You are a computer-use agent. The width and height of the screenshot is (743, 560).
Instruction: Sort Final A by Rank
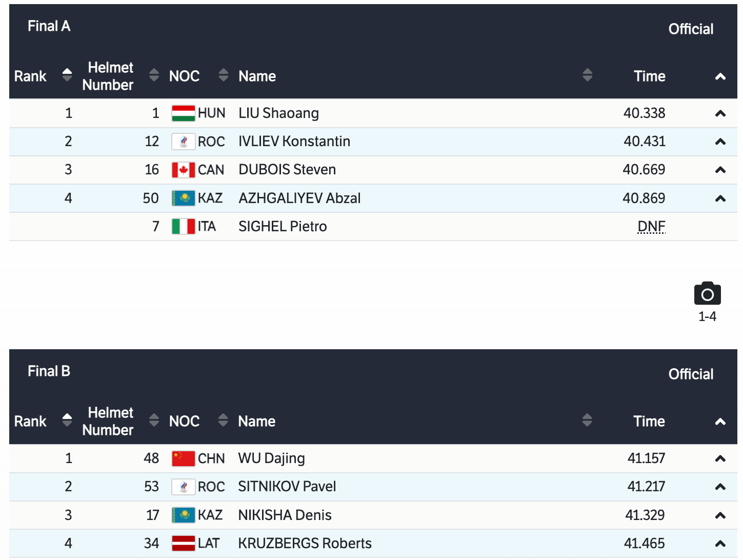point(67,75)
